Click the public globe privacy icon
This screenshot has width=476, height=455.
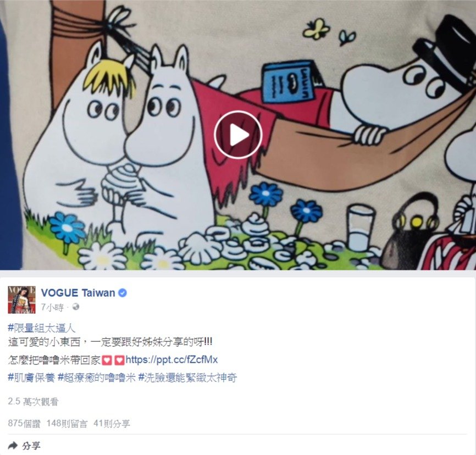click(75, 307)
